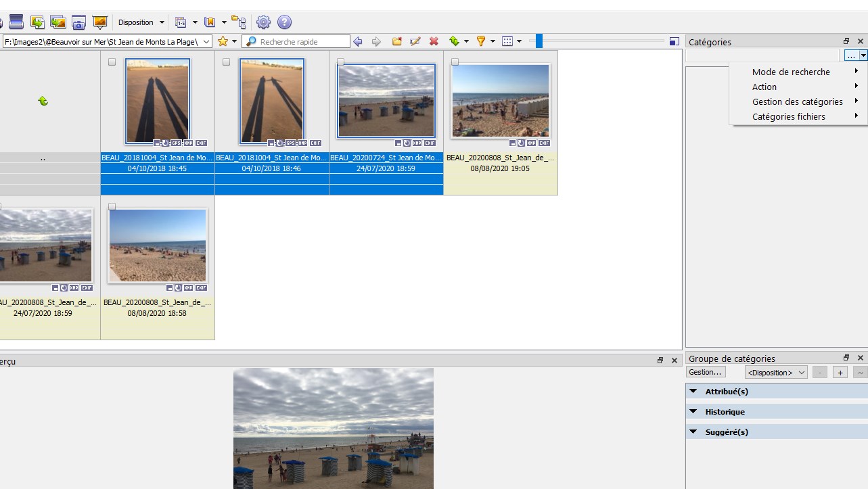Create a new folder with the toolbar icon

(x=397, y=42)
